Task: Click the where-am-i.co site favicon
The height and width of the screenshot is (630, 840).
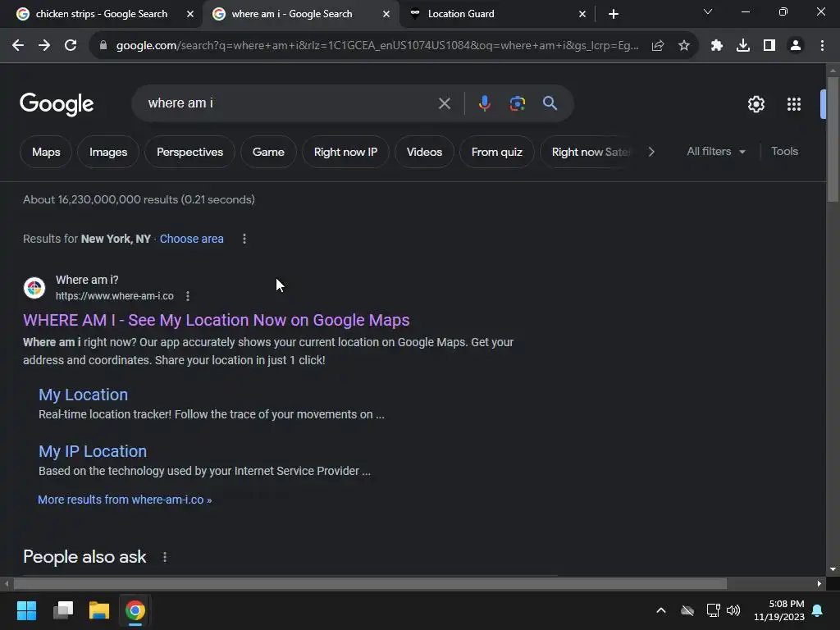Action: (34, 288)
